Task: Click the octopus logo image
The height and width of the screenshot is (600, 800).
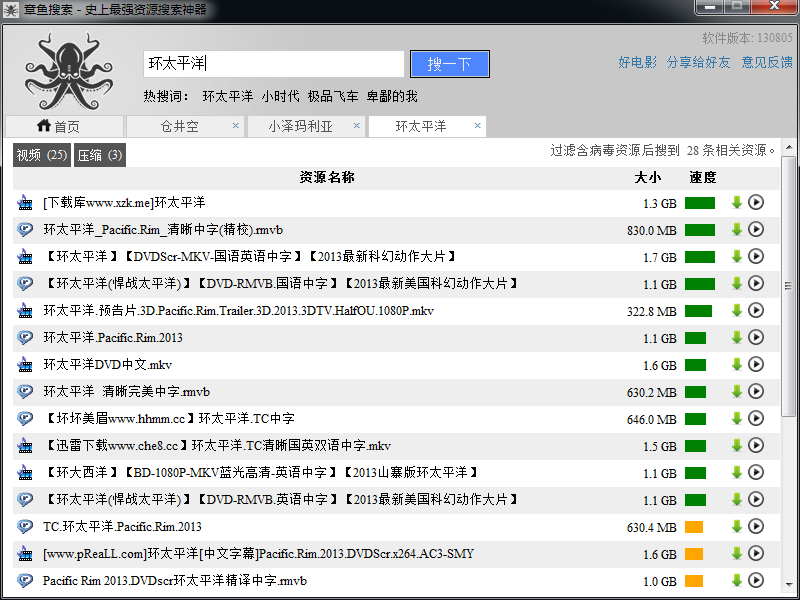Action: pos(68,71)
